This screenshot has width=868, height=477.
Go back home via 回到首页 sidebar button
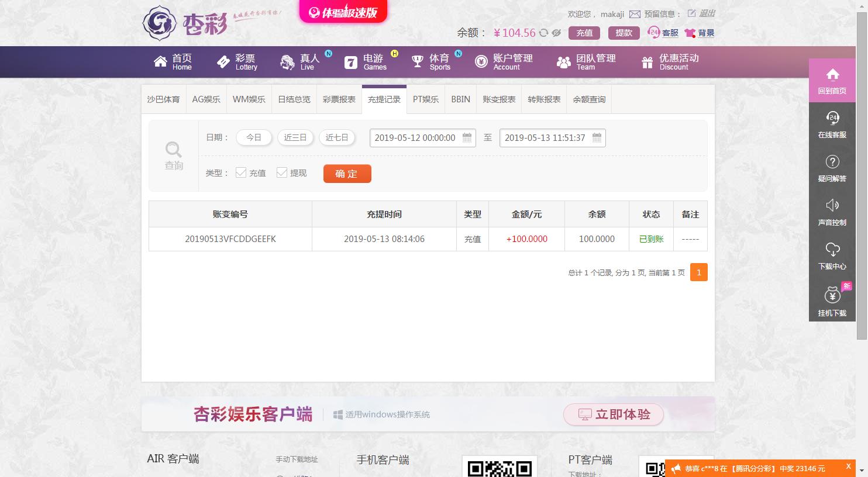click(832, 81)
